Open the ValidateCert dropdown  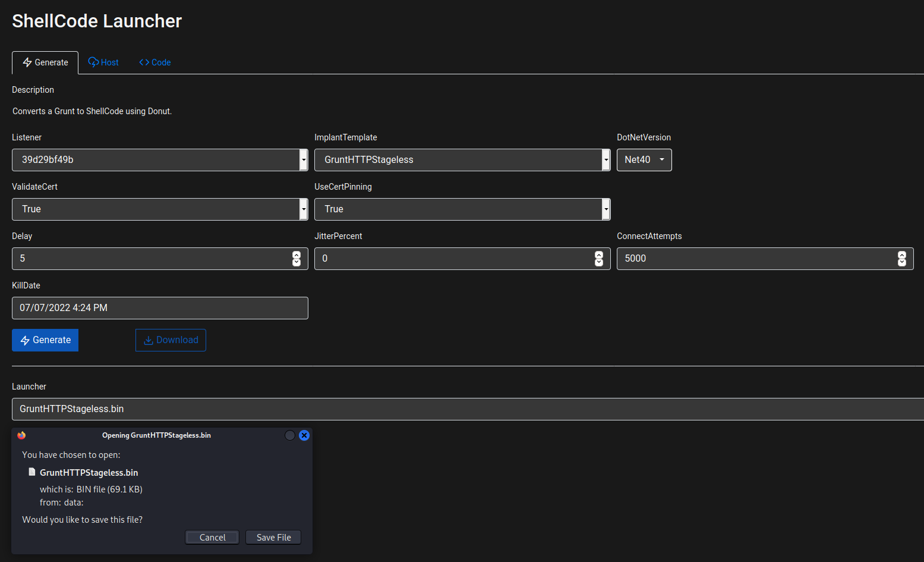[160, 209]
